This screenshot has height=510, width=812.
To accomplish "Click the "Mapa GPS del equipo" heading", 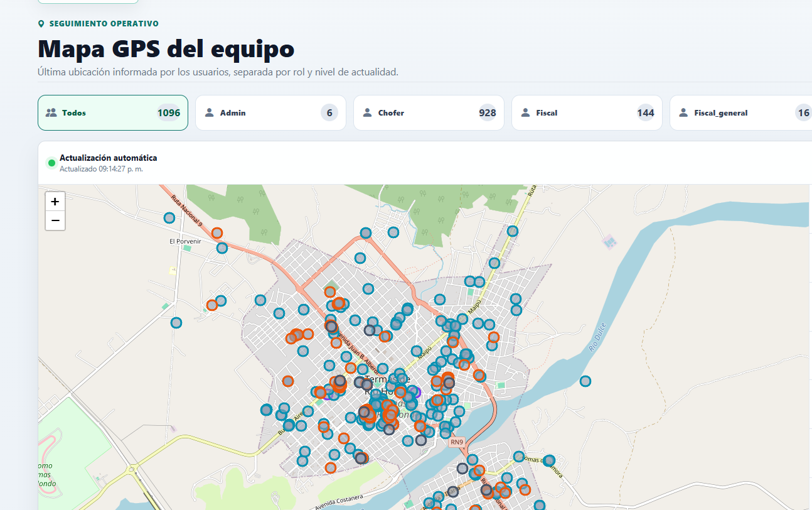I will tap(166, 48).
